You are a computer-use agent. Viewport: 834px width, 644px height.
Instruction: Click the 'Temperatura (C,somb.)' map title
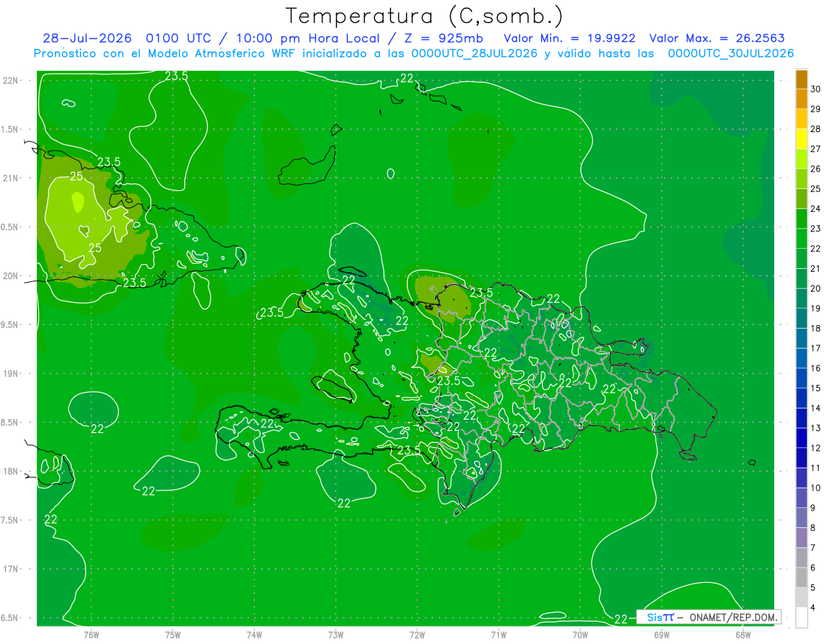(x=425, y=16)
